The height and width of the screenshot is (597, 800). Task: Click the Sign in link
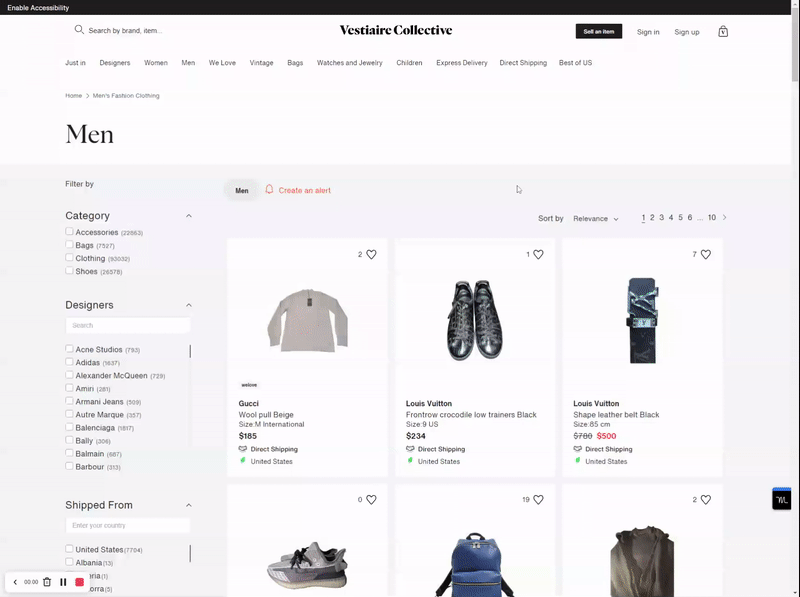click(648, 32)
